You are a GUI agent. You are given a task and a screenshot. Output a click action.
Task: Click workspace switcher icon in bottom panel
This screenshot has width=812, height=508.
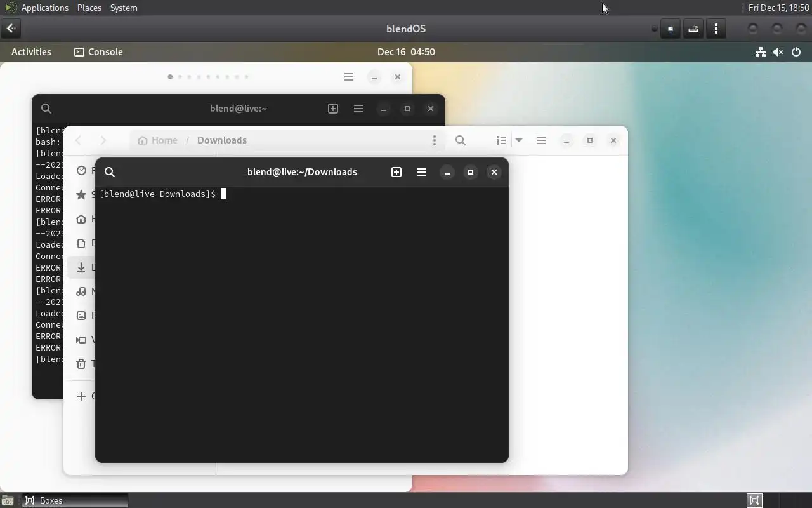(x=754, y=500)
